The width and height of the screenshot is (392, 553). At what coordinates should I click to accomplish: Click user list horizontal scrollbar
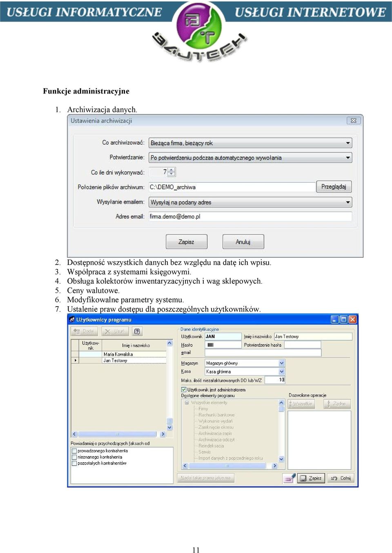[x=118, y=434]
